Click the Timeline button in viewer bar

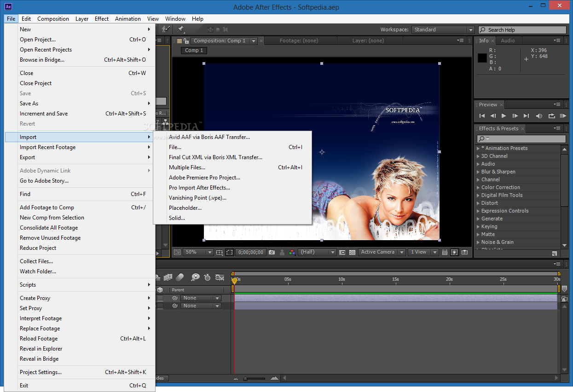pos(465,252)
